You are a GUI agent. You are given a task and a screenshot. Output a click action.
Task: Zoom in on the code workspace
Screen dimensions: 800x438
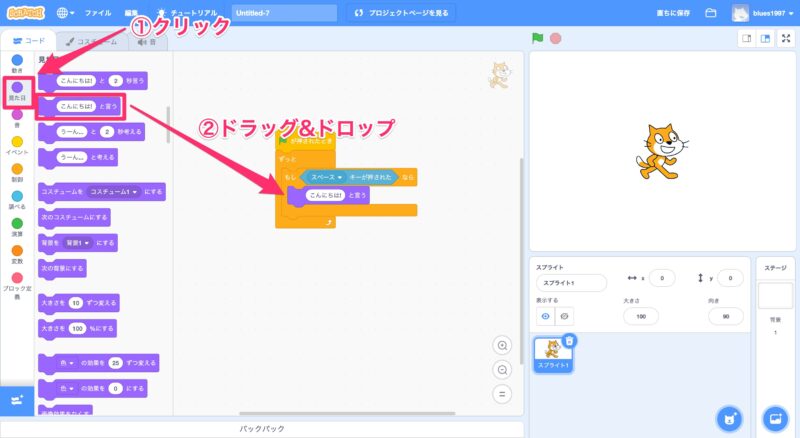click(x=503, y=345)
